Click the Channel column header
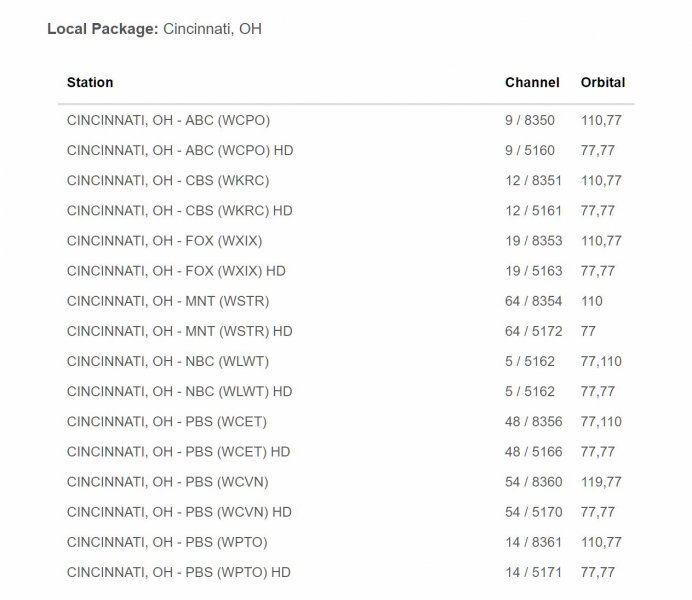Image resolution: width=692 pixels, height=600 pixels. 532,82
